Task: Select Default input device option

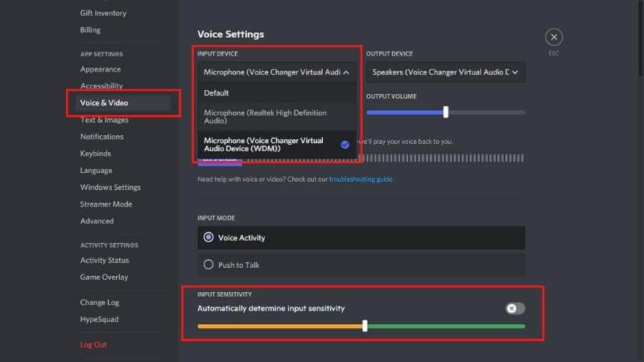Action: click(x=277, y=93)
